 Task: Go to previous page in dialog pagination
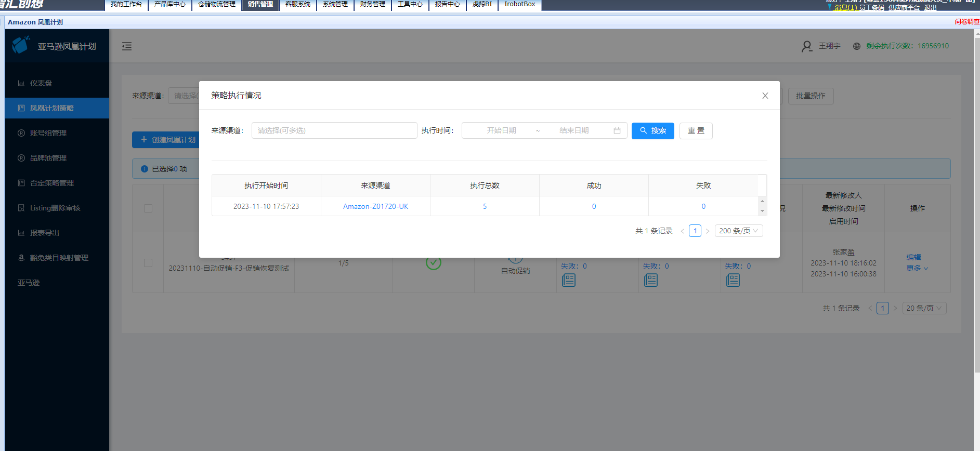pyautogui.click(x=683, y=231)
